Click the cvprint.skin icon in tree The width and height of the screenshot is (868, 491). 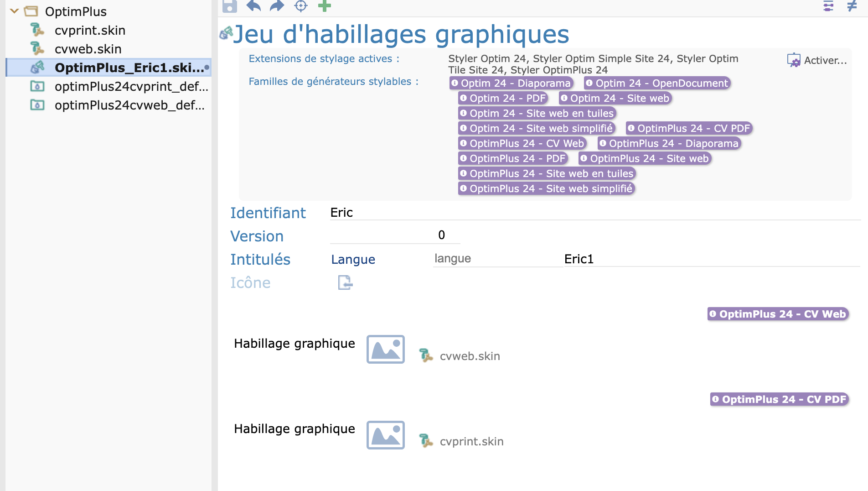click(37, 30)
